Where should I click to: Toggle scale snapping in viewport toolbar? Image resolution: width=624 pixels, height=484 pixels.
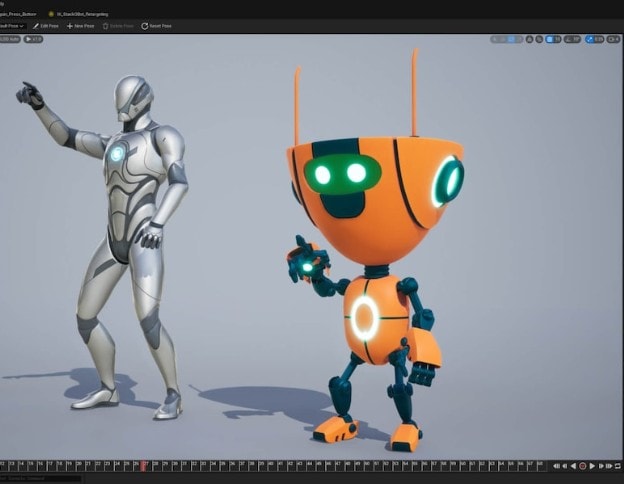point(589,39)
